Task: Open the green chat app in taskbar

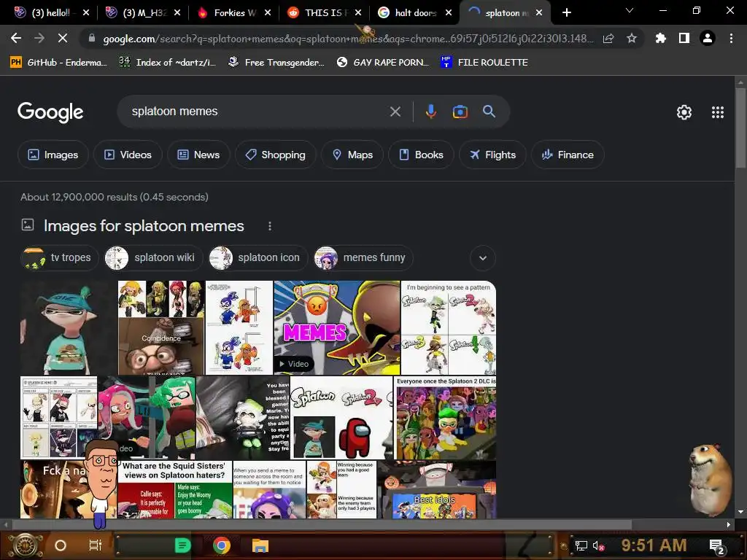Action: click(182, 545)
